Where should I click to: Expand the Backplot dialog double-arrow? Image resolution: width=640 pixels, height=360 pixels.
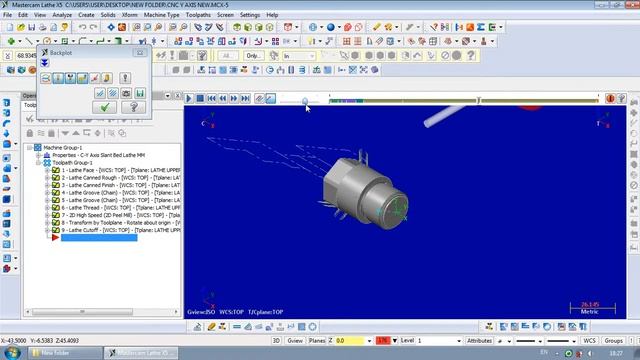[44, 63]
